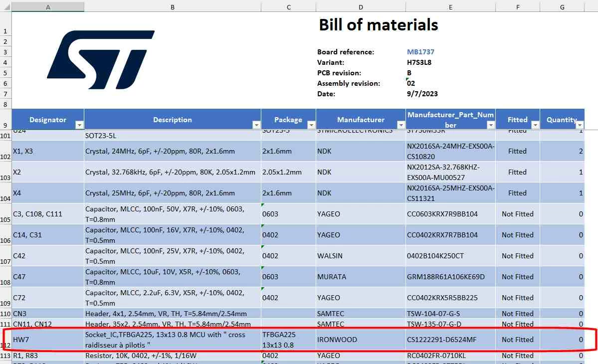
Task: Select column F header
Action: pyautogui.click(x=518, y=7)
